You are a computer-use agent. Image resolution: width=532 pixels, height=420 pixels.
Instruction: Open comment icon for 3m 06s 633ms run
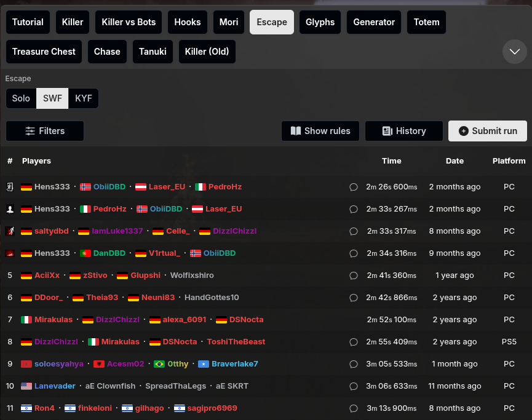(354, 386)
